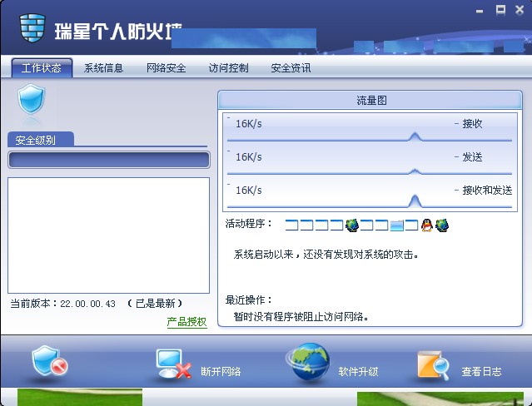This screenshot has height=406, width=532.
Task: Click the (已是最新) status text
Action: point(156,303)
